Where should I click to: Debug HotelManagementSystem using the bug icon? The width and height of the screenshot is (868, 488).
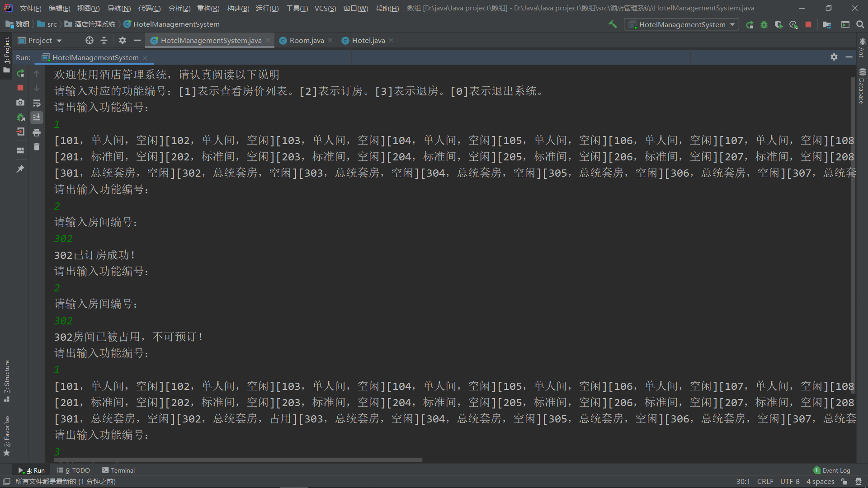764,24
